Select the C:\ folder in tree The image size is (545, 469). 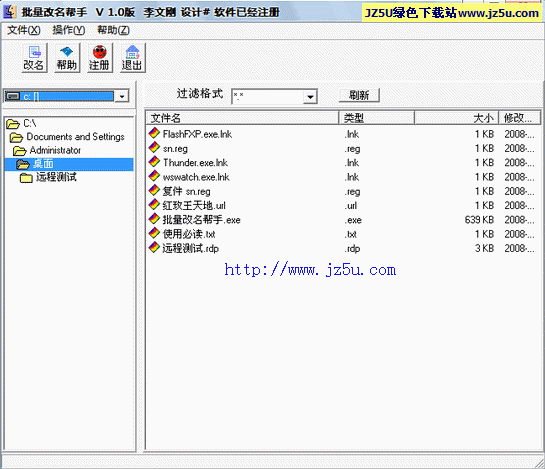tap(21, 123)
